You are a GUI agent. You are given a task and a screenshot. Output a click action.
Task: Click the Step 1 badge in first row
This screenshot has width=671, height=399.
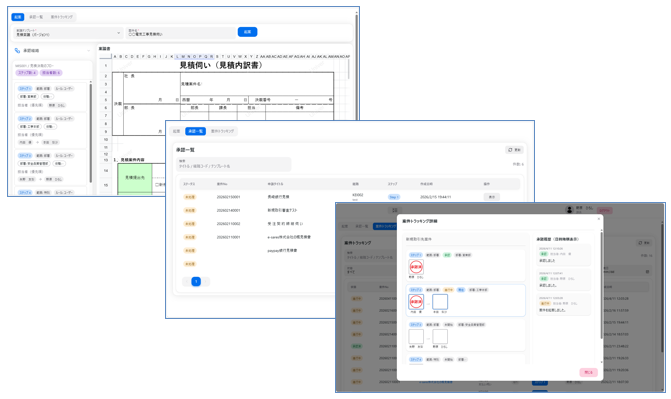click(x=394, y=197)
